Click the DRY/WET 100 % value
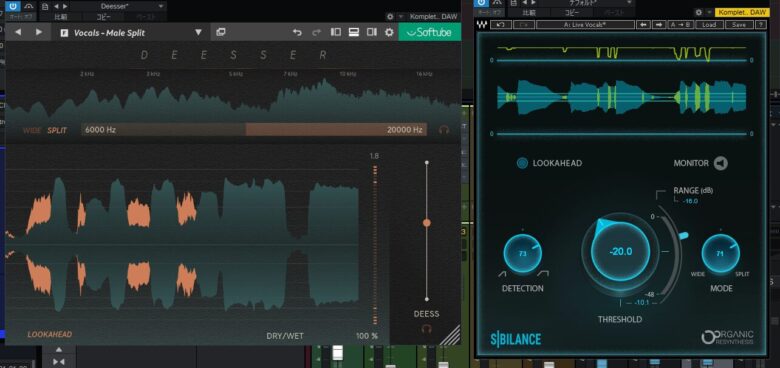Viewport: 780px width, 368px height. pyautogui.click(x=367, y=336)
